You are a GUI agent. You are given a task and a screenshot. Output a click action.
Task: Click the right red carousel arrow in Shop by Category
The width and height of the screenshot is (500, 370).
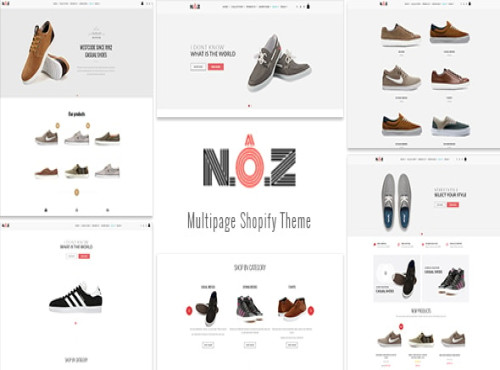pyautogui.click(x=311, y=310)
